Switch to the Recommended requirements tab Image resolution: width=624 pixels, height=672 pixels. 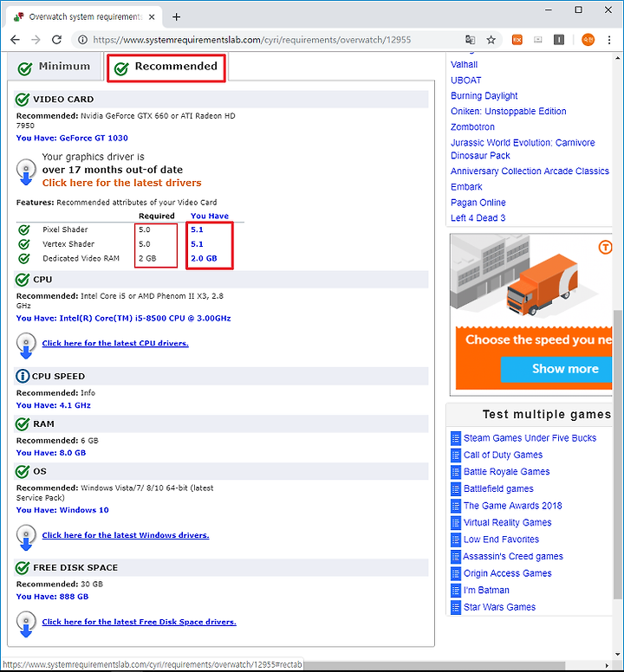click(x=166, y=68)
